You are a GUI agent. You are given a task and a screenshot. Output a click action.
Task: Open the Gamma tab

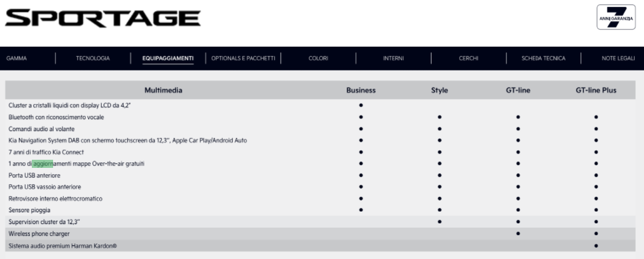coord(16,58)
